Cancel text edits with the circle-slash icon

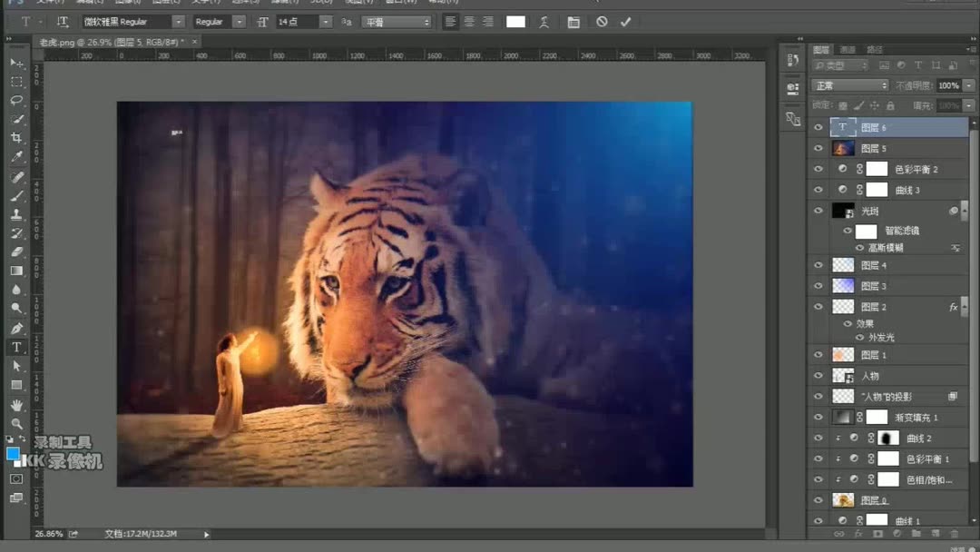[x=602, y=22]
